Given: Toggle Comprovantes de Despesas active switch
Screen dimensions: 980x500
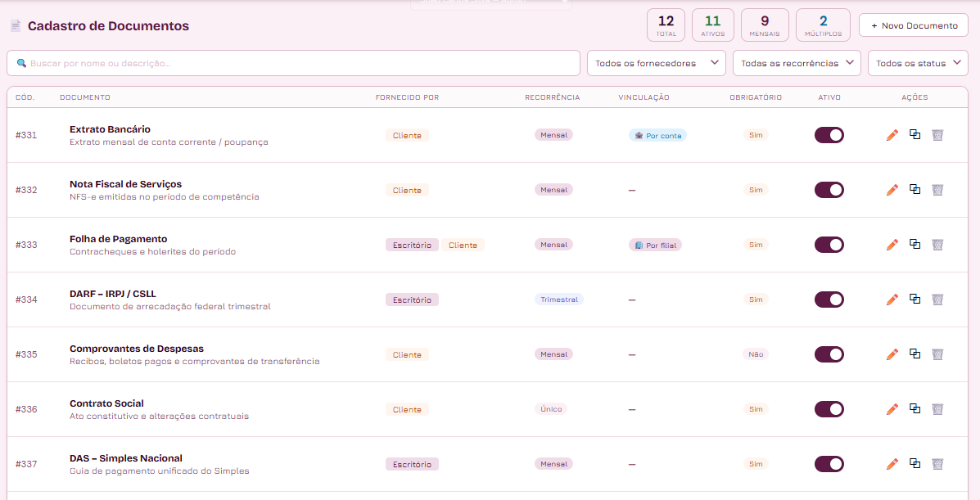Looking at the screenshot, I should pyautogui.click(x=829, y=354).
